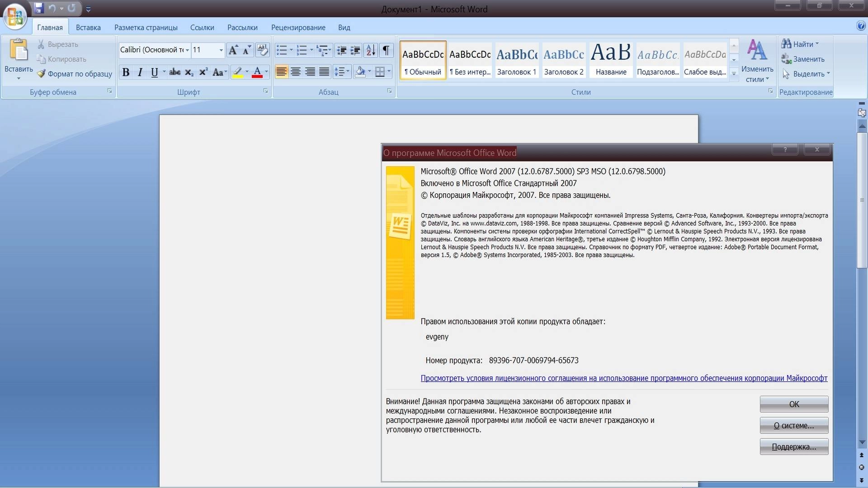868x488 pixels.
Task: Click the О системе... button
Action: [794, 426]
